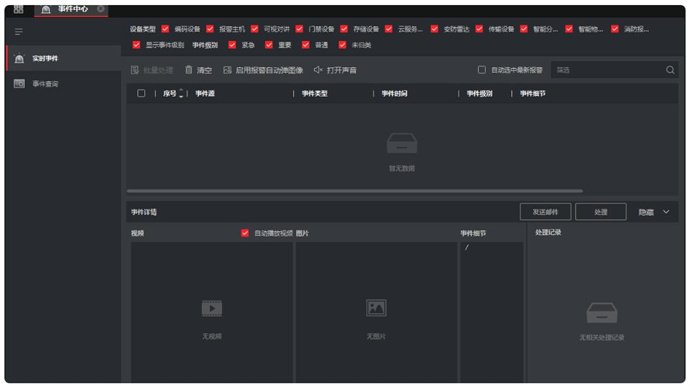This screenshot has width=690, height=387.
Task: Tick the select-all checkbox in table header
Action: (x=141, y=93)
